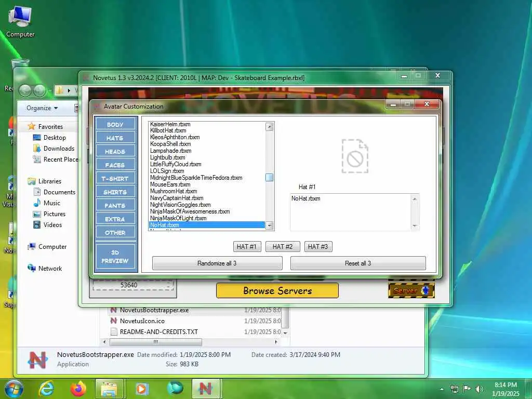This screenshot has height=399, width=532.
Task: Select NinjaMaskOfLight.rbxm hat
Action: click(x=207, y=218)
